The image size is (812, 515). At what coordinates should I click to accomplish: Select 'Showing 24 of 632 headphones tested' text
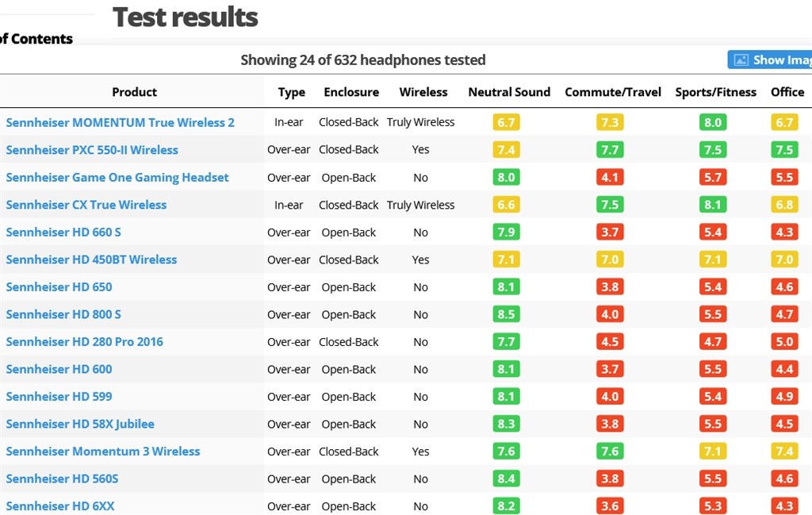363,60
